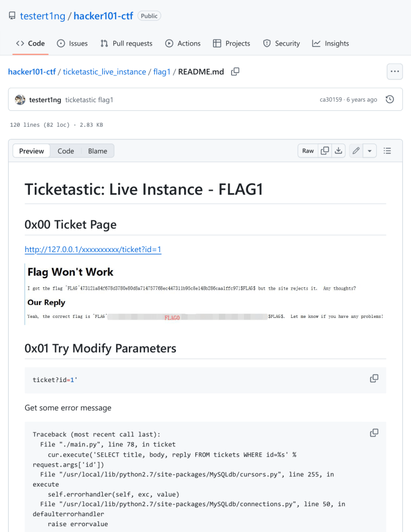Image resolution: width=411 pixels, height=532 pixels.
Task: Open commit history clock icon
Action: (x=390, y=100)
